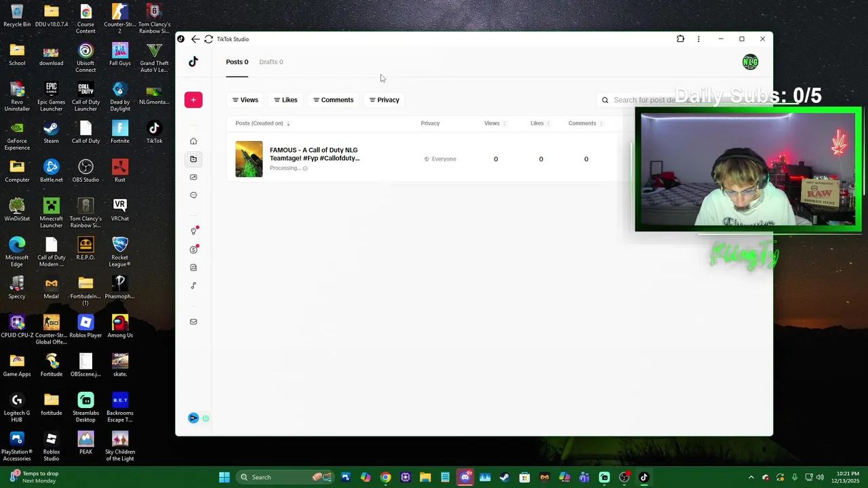The width and height of the screenshot is (868, 488).
Task: Open the Academy book icon in sidebar
Action: [x=193, y=268]
